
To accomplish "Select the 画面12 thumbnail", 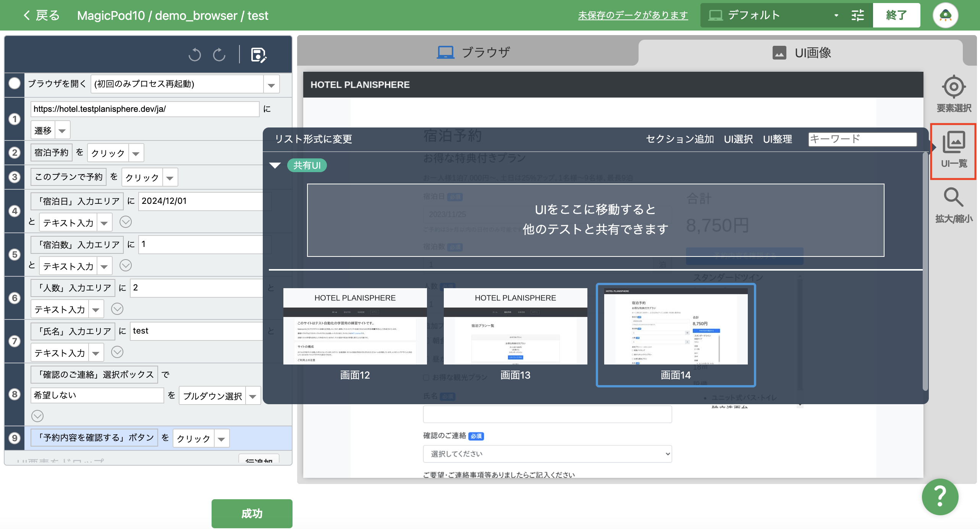I will pyautogui.click(x=355, y=335).
